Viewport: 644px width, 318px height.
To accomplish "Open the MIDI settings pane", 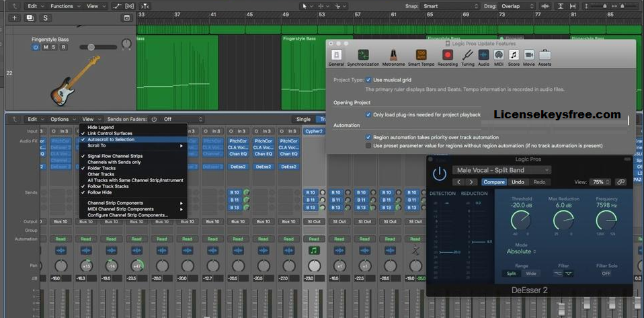I will click(x=499, y=58).
